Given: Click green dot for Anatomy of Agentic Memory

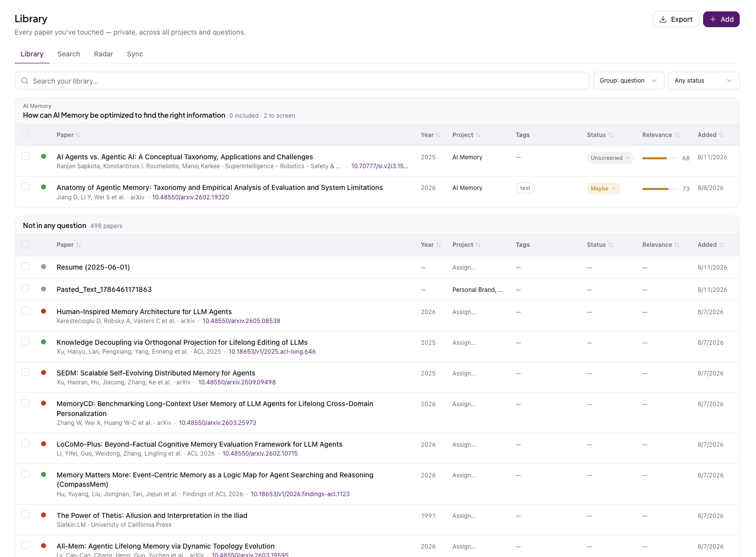Looking at the screenshot, I should click(x=44, y=187).
